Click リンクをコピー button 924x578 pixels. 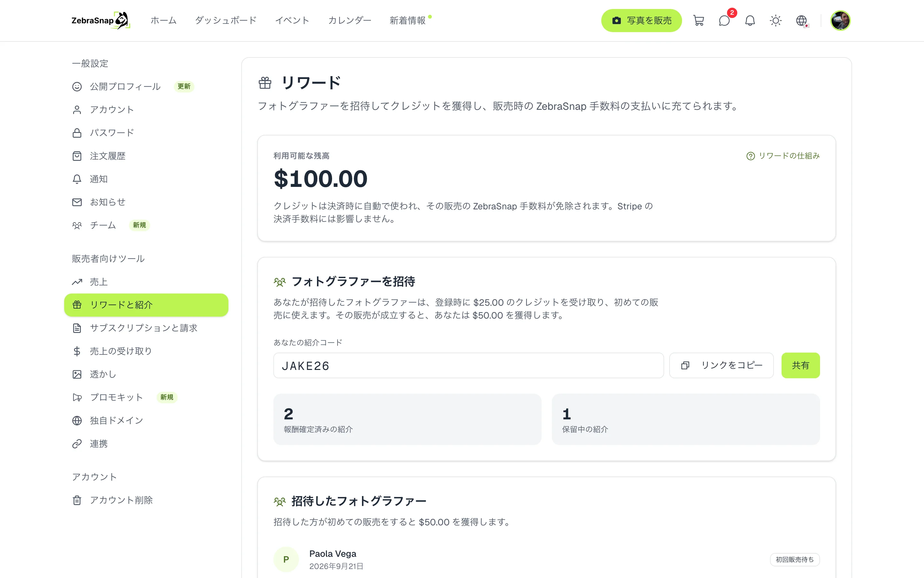pyautogui.click(x=721, y=365)
